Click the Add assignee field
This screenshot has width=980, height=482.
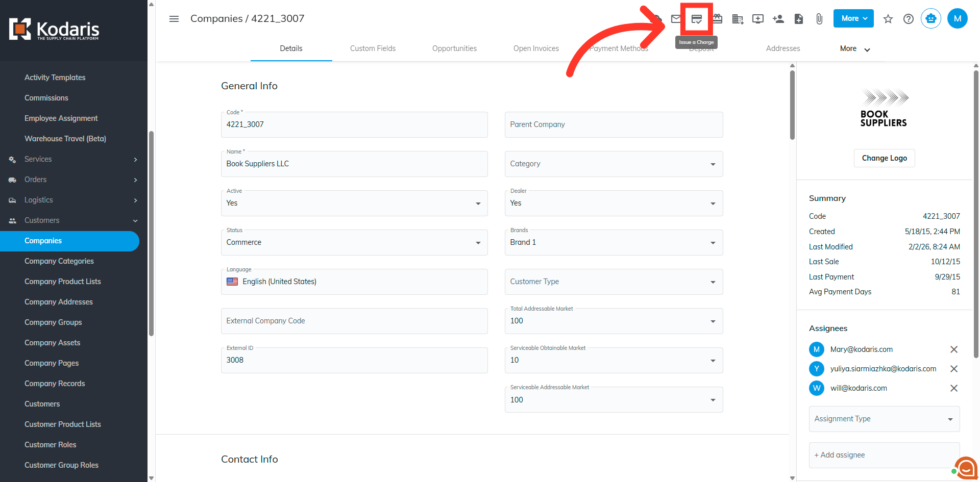[884, 455]
